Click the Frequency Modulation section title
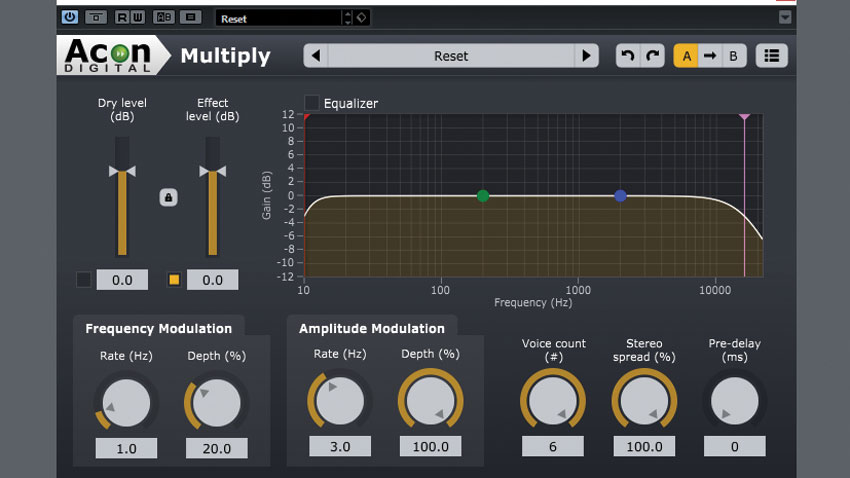The height and width of the screenshot is (478, 850). [158, 328]
